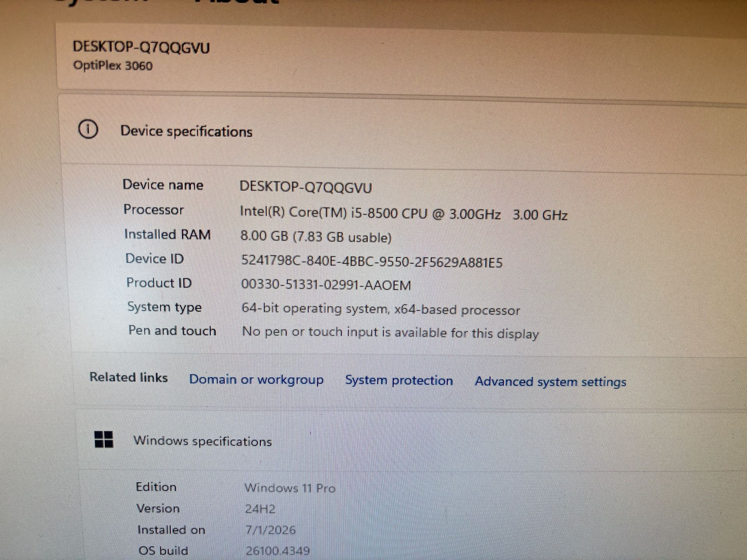Open the Domain or workgroup link
747x560 pixels.
[256, 380]
